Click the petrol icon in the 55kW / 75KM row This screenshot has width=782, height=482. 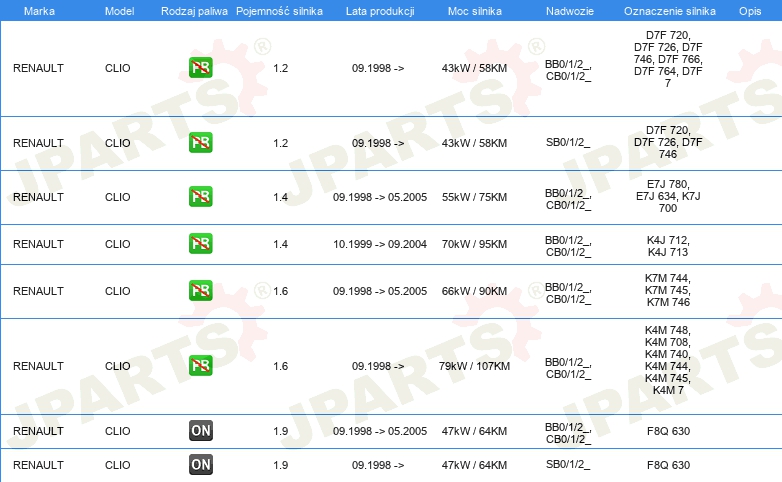point(200,197)
